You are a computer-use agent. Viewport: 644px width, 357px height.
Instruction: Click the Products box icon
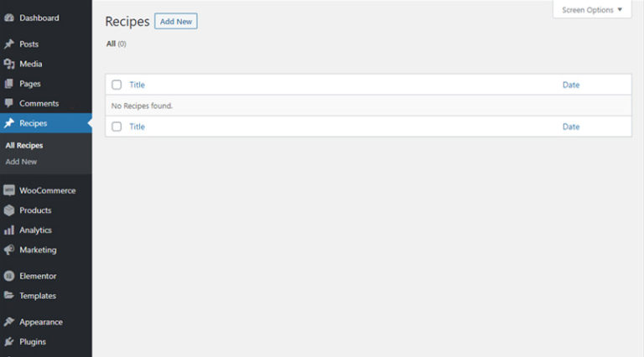[x=8, y=210]
